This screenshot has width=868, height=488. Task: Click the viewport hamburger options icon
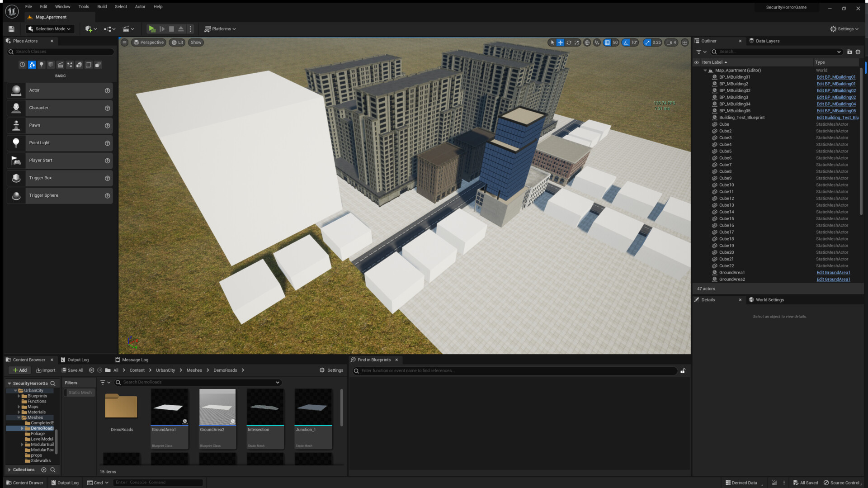[x=124, y=43]
